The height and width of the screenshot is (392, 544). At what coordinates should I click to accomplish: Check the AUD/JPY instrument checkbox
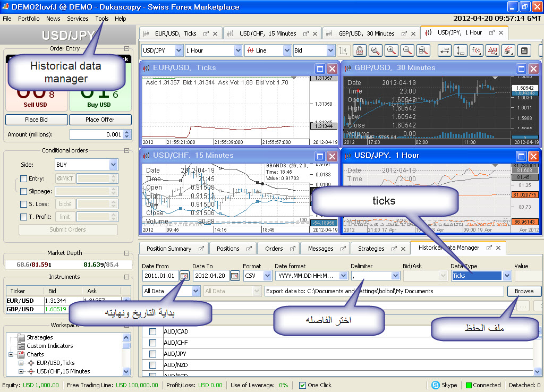pyautogui.click(x=152, y=354)
